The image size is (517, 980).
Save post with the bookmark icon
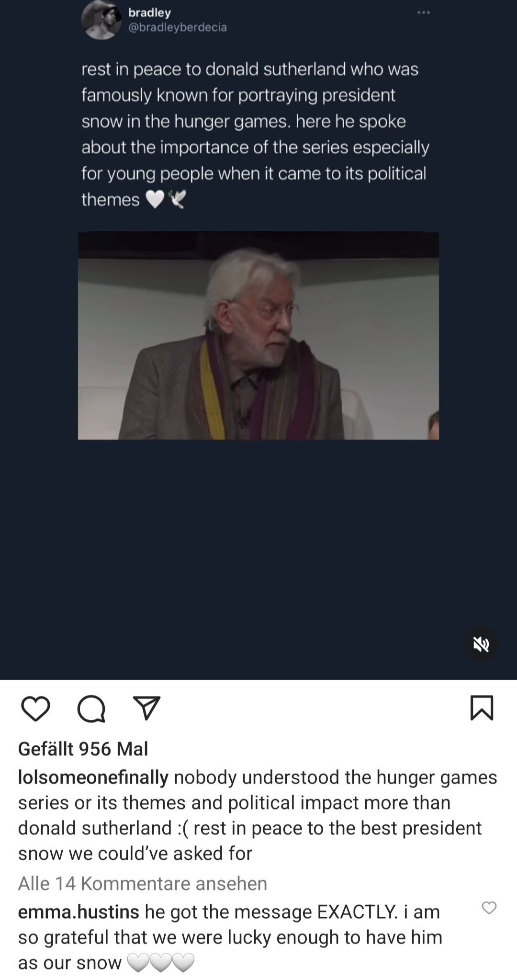point(482,708)
